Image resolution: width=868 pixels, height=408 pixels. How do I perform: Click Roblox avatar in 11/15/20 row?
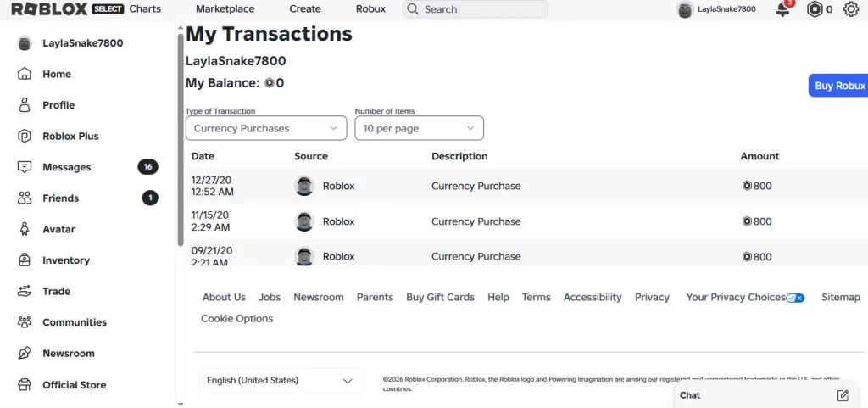(304, 221)
